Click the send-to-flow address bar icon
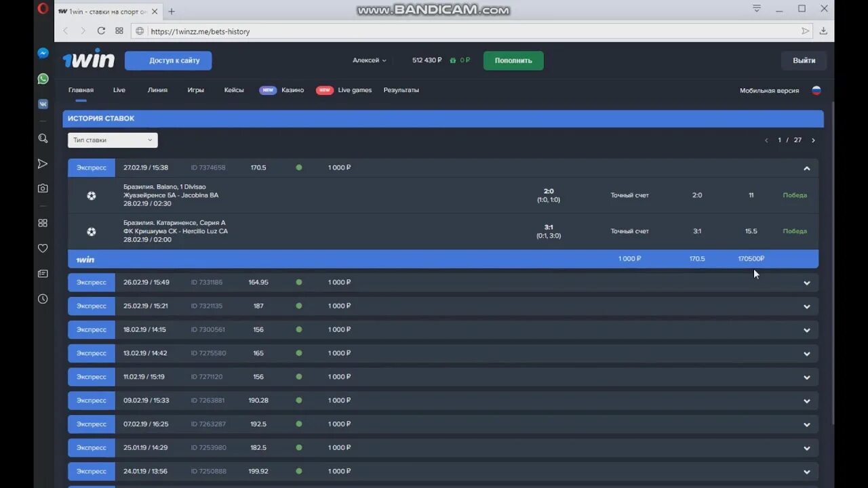868x488 pixels. click(805, 30)
